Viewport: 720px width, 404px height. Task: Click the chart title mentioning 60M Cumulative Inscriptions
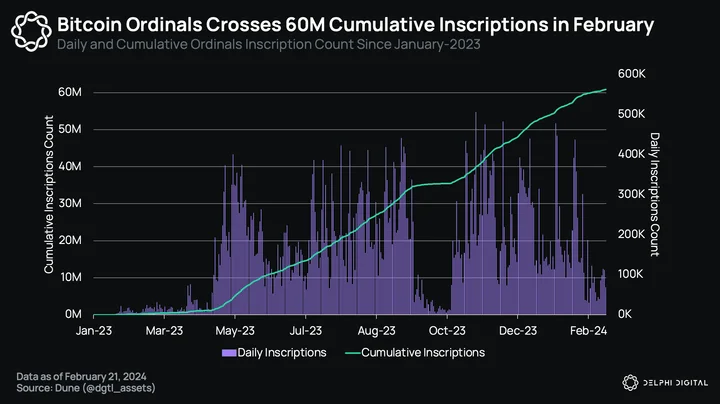tap(355, 25)
